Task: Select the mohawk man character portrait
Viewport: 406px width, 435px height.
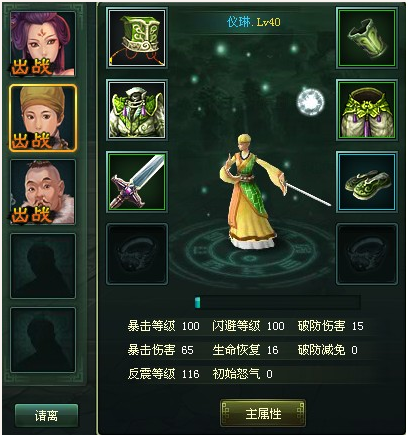Action: pyautogui.click(x=43, y=192)
